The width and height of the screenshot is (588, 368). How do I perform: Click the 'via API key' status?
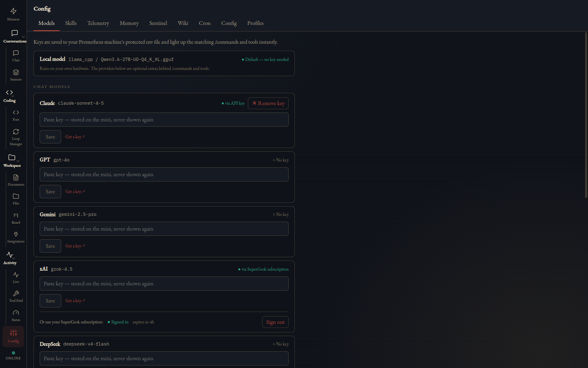pyautogui.click(x=233, y=103)
